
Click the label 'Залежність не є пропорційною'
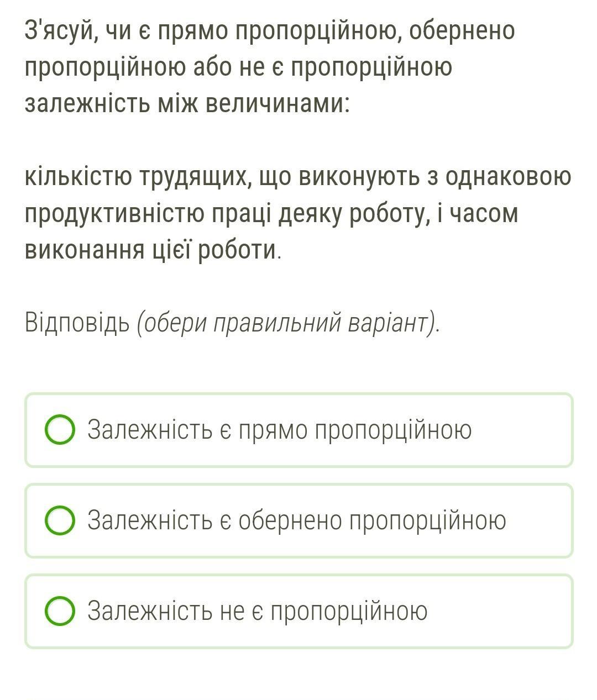tap(258, 612)
